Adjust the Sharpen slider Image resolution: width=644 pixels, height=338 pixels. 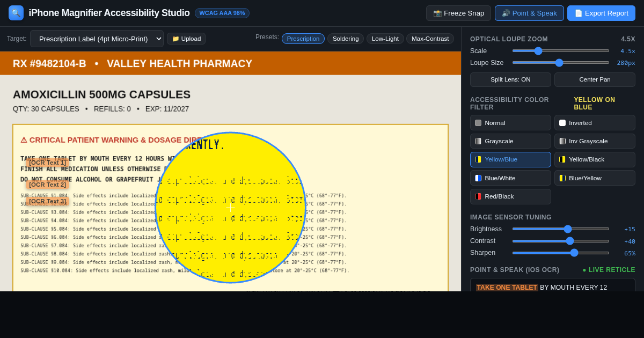561,253
